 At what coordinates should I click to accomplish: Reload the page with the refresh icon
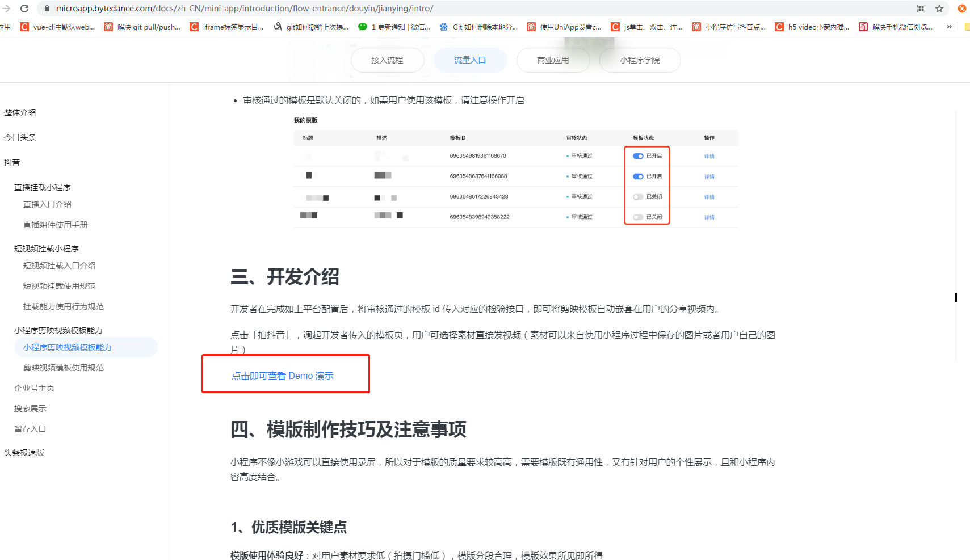click(x=24, y=9)
